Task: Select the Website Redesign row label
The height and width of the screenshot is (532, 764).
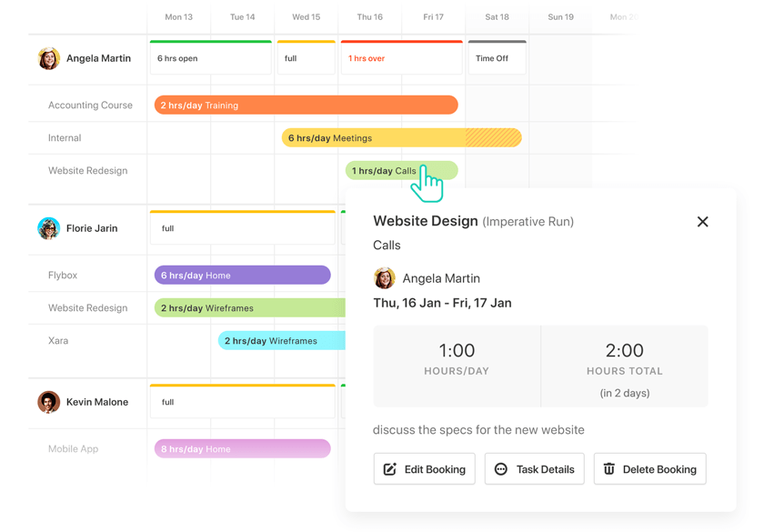Action: pyautogui.click(x=90, y=170)
